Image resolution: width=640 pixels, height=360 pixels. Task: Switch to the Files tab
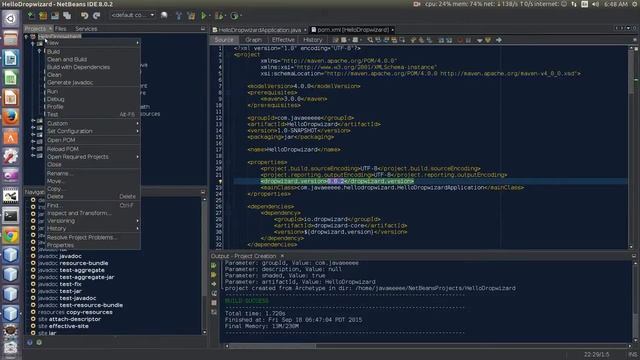point(60,29)
